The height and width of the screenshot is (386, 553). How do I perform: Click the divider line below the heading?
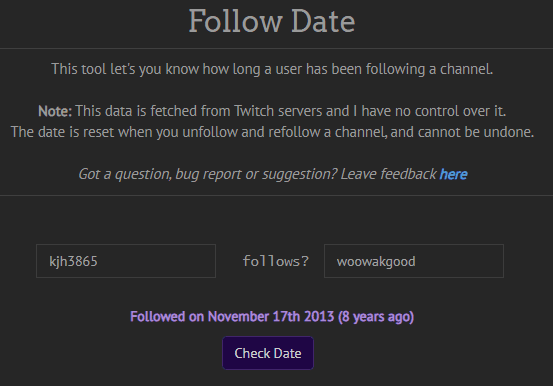click(276, 48)
